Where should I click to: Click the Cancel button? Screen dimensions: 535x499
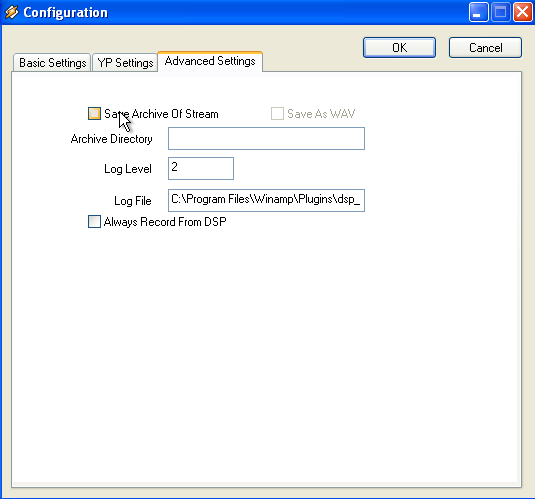(485, 47)
